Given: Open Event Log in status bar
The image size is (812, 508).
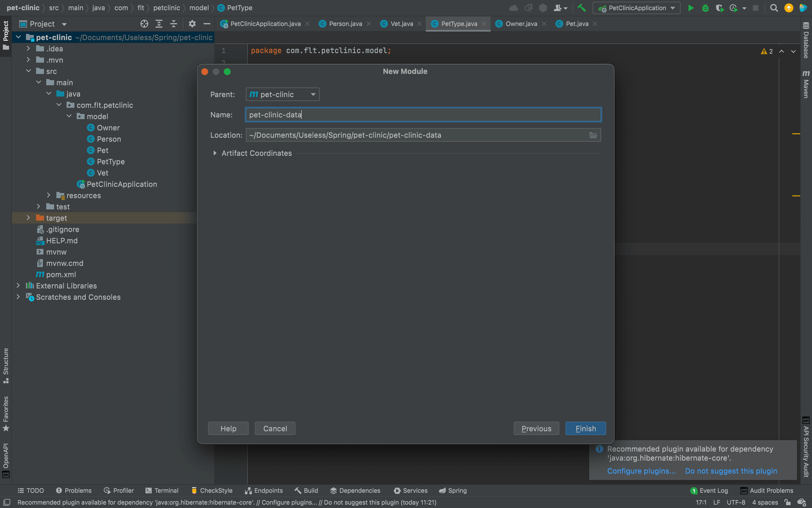Looking at the screenshot, I should [x=709, y=491].
